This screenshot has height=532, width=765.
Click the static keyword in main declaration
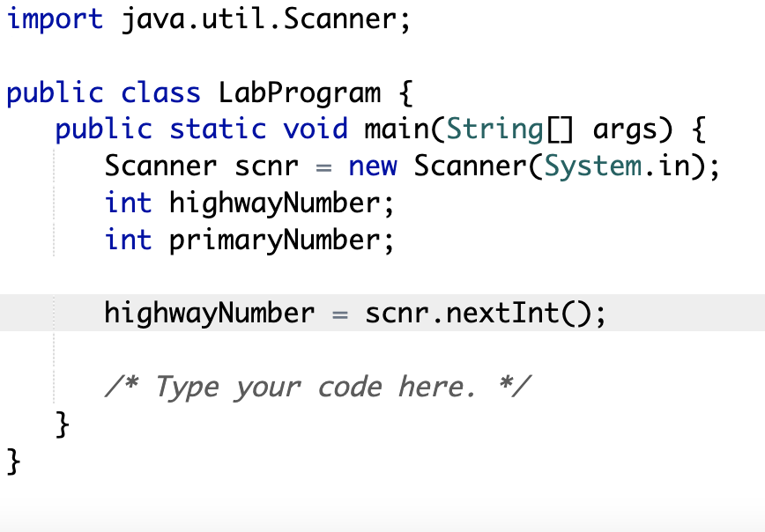coord(216,129)
